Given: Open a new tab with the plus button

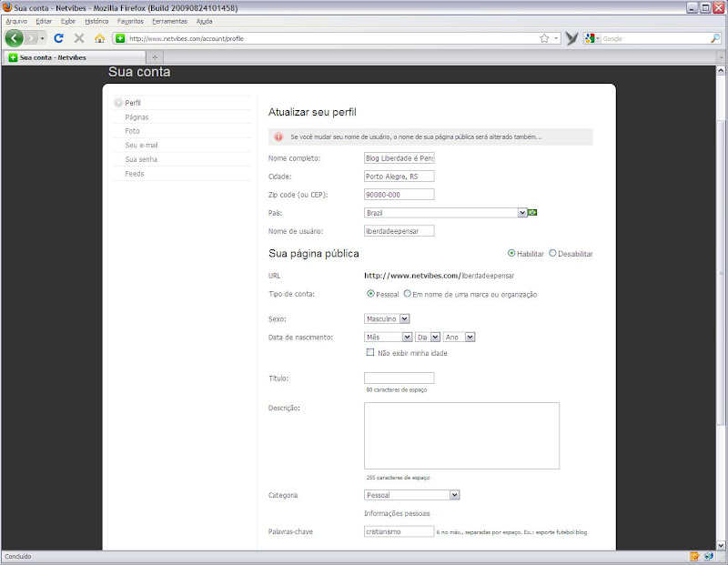Looking at the screenshot, I should [x=155, y=57].
